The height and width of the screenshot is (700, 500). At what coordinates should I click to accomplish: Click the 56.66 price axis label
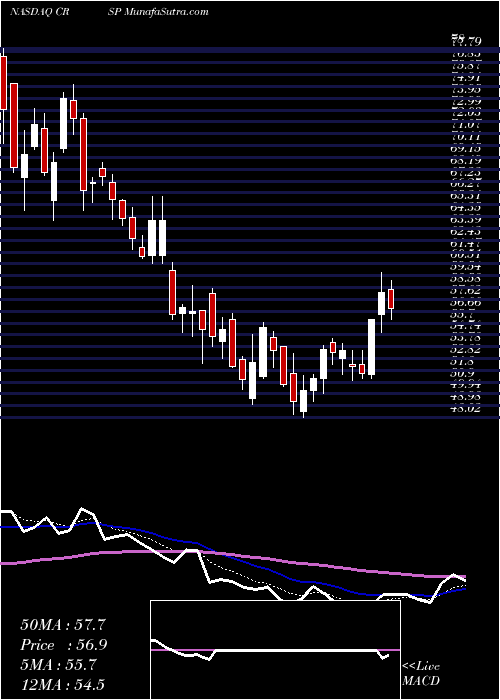pos(466,302)
